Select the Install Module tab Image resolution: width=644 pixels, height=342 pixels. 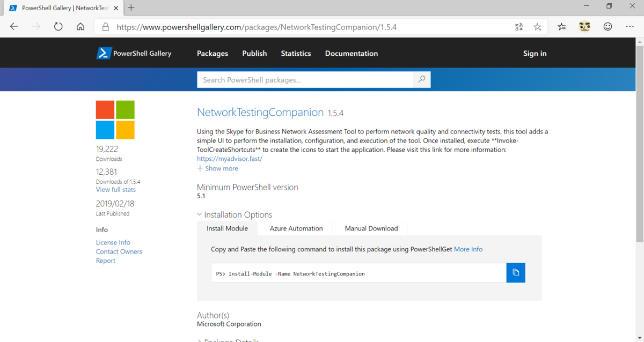click(228, 228)
